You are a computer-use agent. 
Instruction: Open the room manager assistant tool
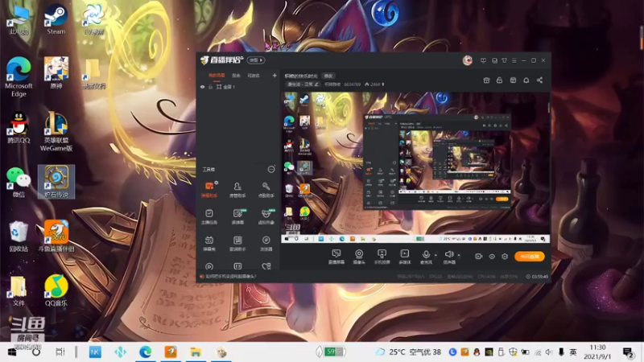[237, 190]
